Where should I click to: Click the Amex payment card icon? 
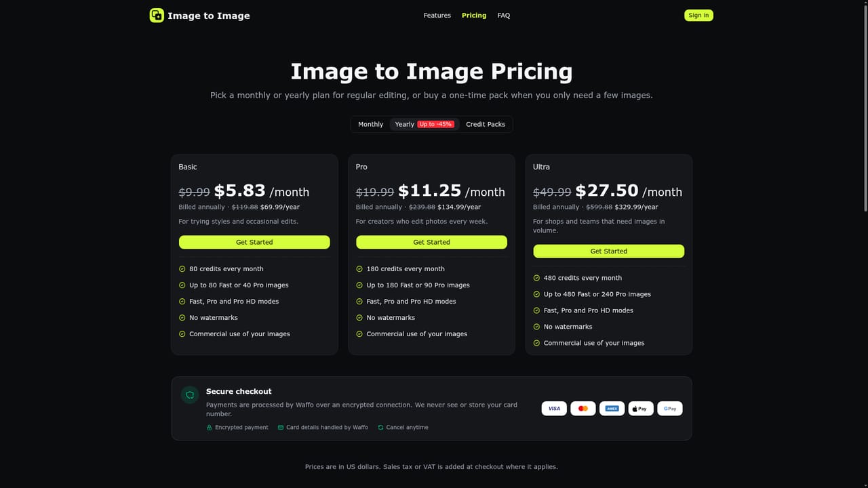pos(612,409)
